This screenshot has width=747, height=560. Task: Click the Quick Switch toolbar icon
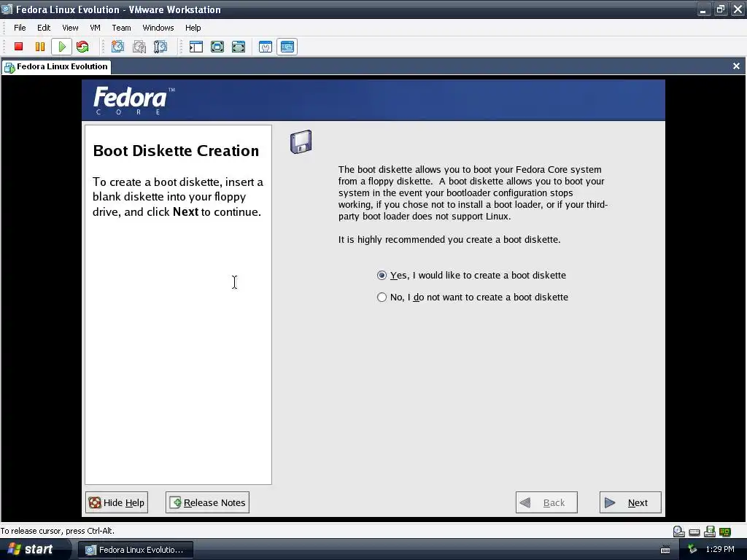(x=239, y=47)
